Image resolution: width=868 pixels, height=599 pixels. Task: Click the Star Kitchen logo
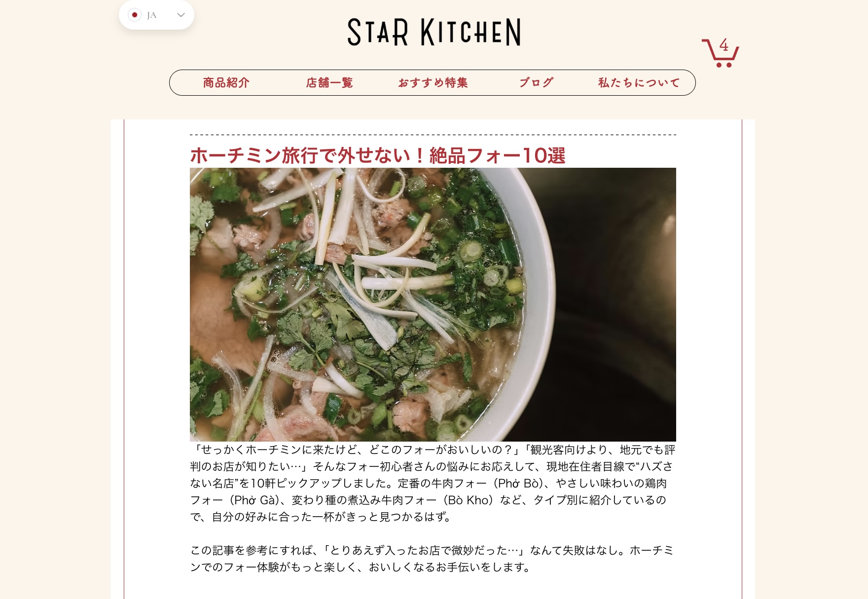[x=434, y=32]
